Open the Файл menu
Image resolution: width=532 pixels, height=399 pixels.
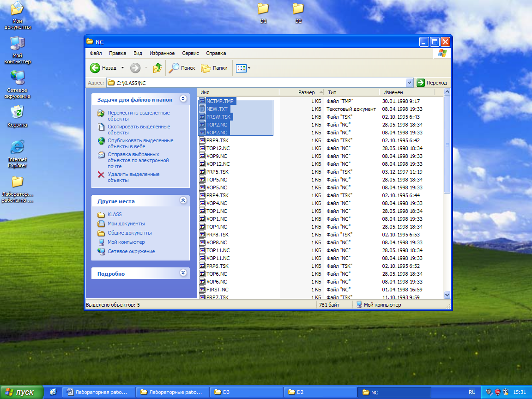[x=96, y=53]
